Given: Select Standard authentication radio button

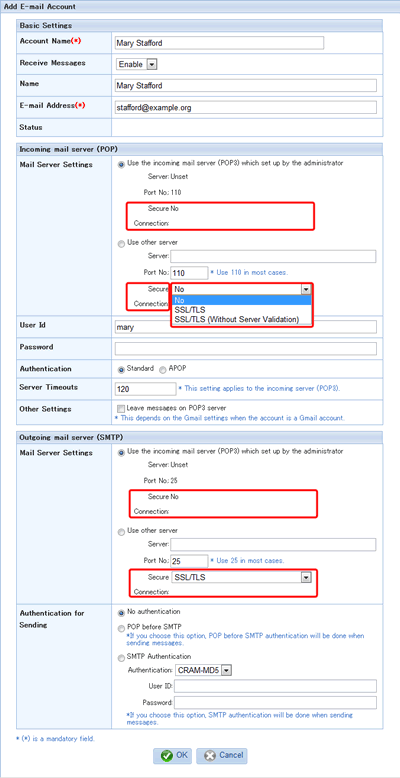Looking at the screenshot, I should [121, 369].
